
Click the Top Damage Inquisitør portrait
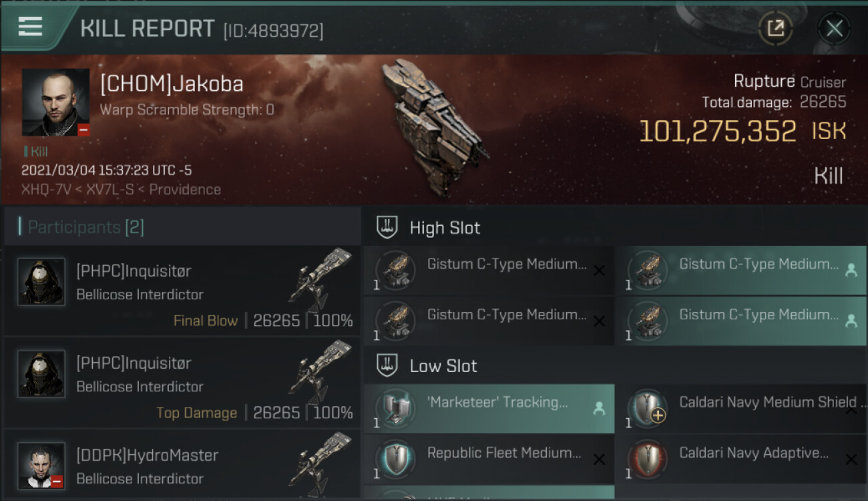(x=41, y=374)
